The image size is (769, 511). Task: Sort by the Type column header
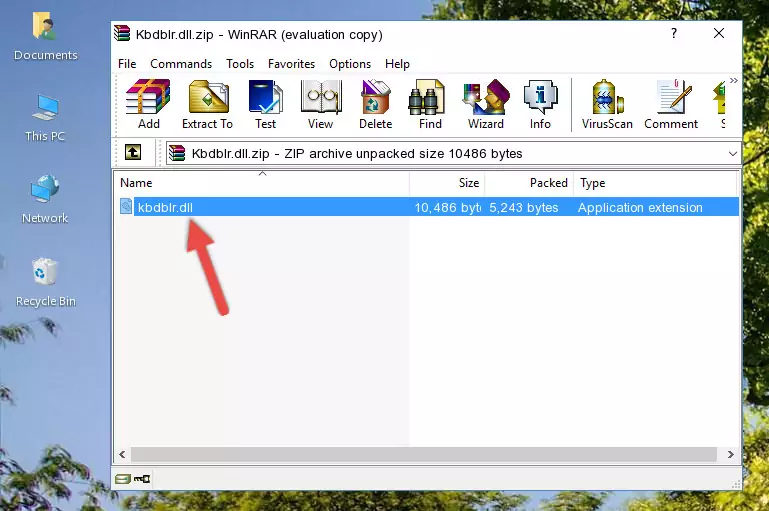655,183
